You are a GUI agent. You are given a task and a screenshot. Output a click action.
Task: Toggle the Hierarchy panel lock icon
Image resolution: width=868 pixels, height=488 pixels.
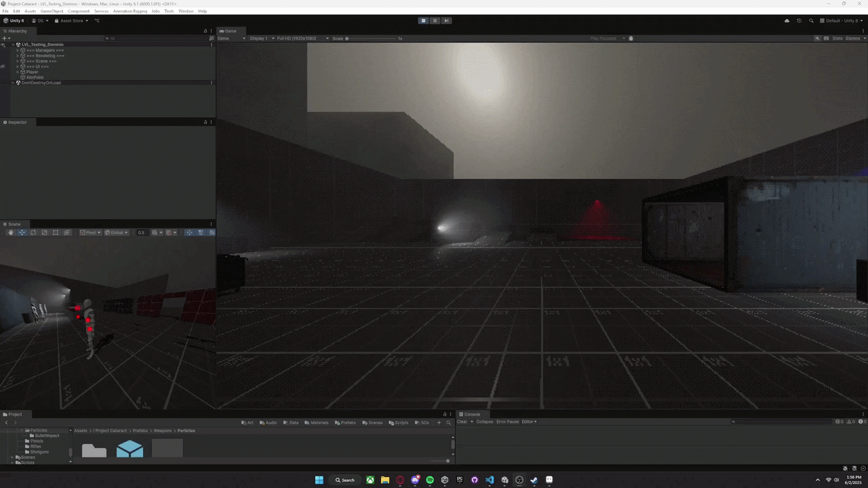click(205, 30)
